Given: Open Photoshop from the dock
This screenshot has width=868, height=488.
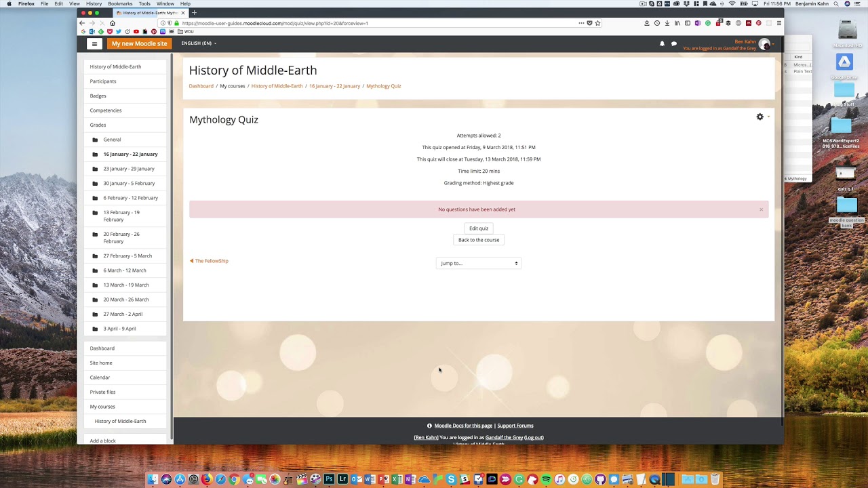Looking at the screenshot, I should point(329,479).
